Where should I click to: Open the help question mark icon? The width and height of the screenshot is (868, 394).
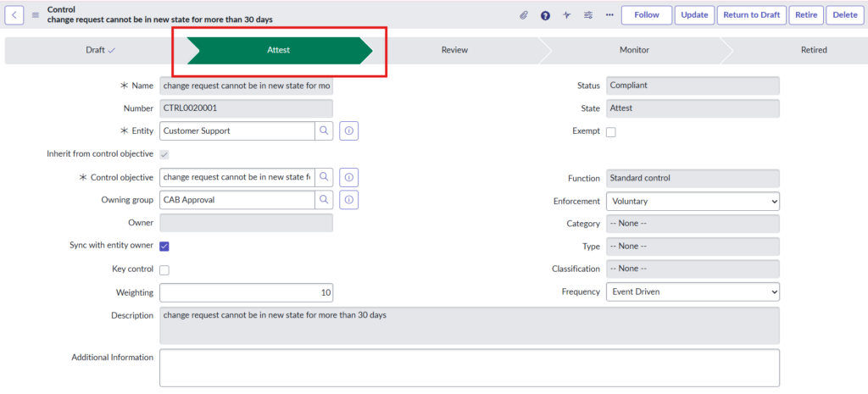click(x=545, y=15)
